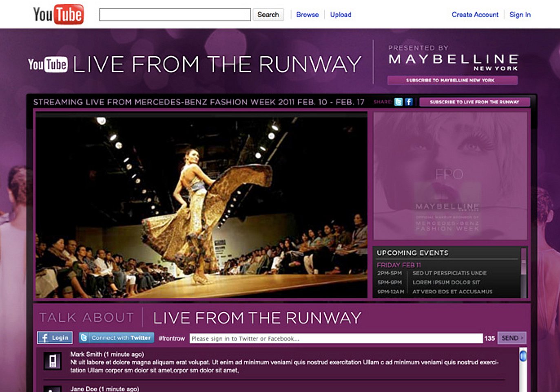Click the comments scrollbar thumb
The image size is (560, 392).
[523, 356]
